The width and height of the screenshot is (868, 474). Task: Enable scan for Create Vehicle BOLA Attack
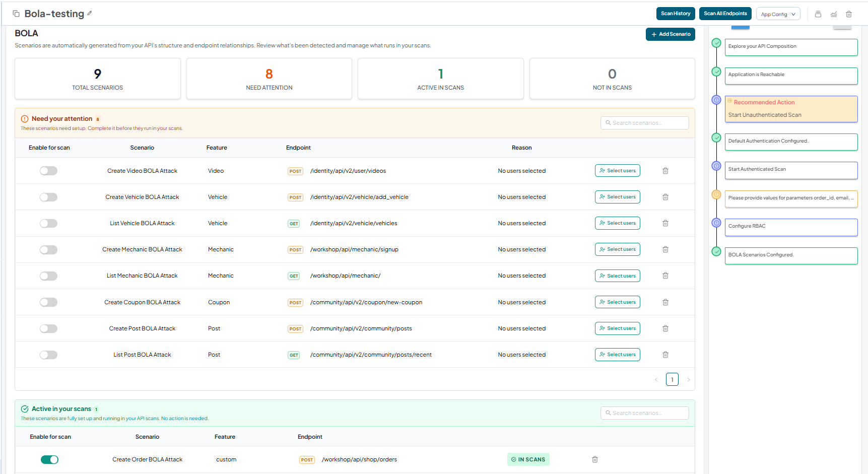click(x=49, y=197)
